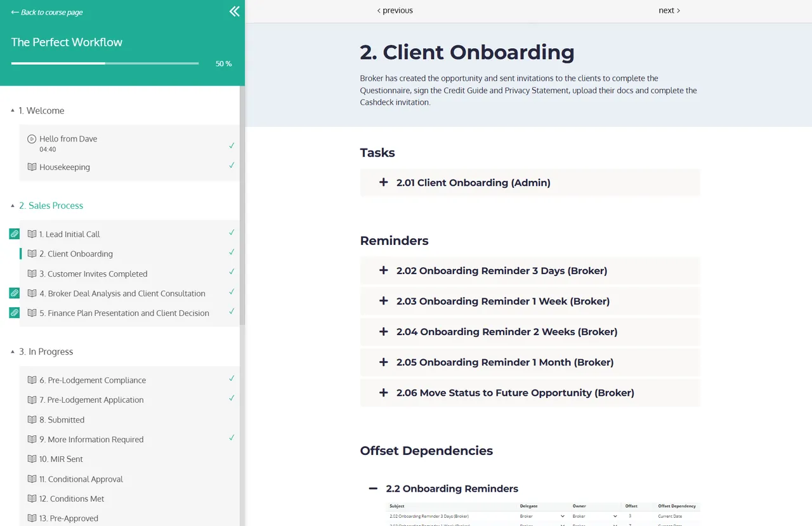Viewport: 812px width, 526px height.
Task: Click the book icon beside 8. Submitted
Action: tap(32, 419)
